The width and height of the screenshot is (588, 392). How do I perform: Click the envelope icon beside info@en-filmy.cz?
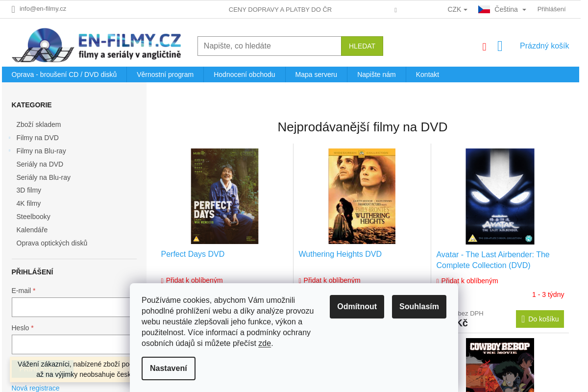[x=14, y=9]
